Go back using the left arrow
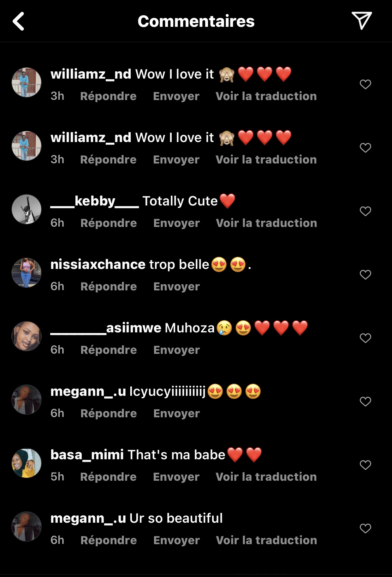This screenshot has height=577, width=392. [18, 21]
